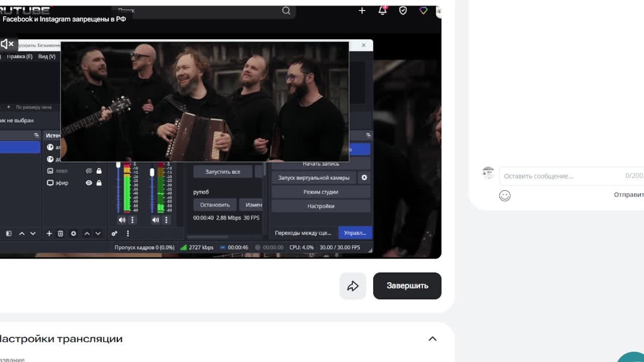Viewport: 644px width, 362px height.
Task: Click the band video preview in OBS
Action: pos(205,102)
